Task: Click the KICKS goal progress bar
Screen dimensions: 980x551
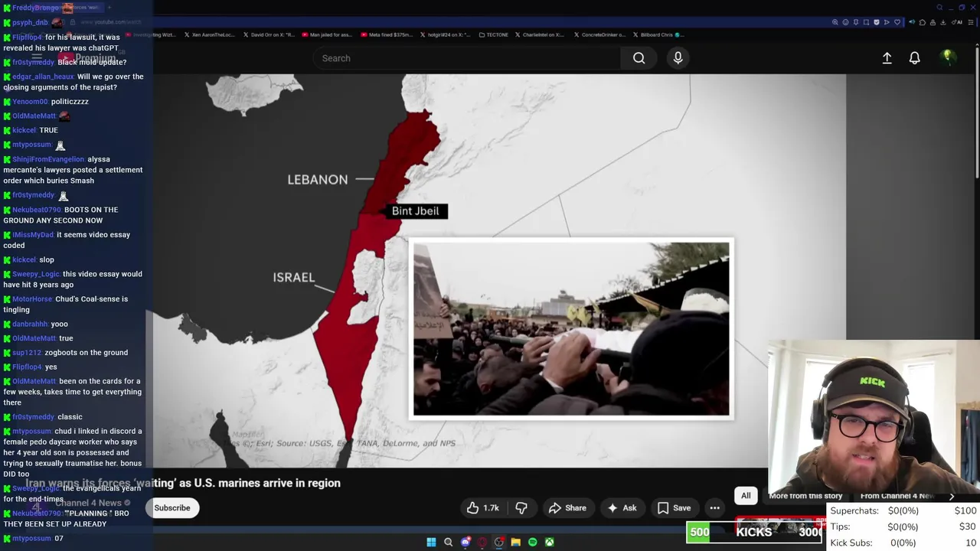Action: pos(756,532)
